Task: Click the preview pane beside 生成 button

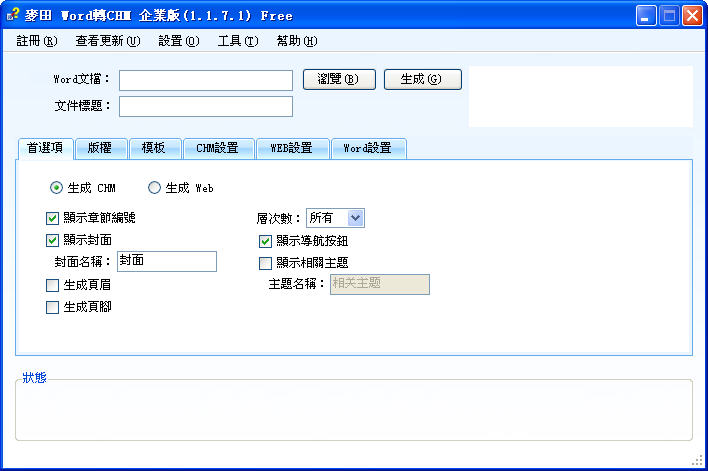Action: point(581,97)
